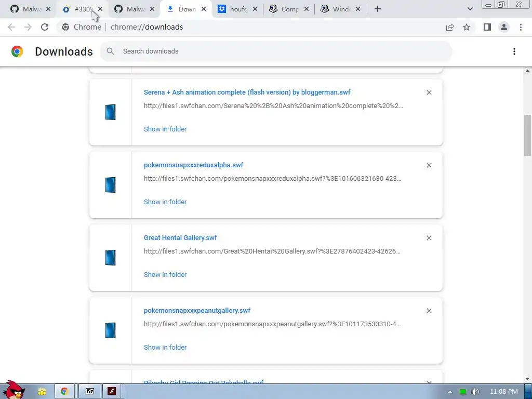The height and width of the screenshot is (399, 532).
Task: Show Serena + Ash animation in folder
Action: point(165,129)
